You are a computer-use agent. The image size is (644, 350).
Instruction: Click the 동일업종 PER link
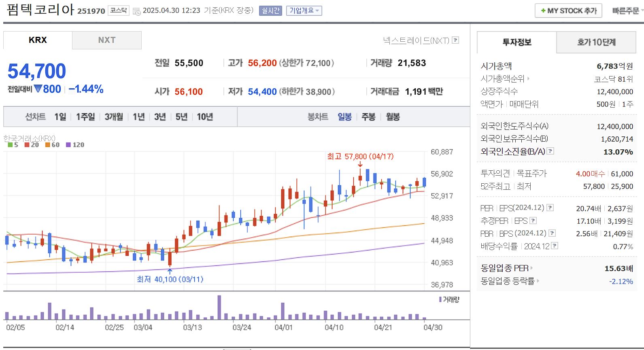pos(504,268)
